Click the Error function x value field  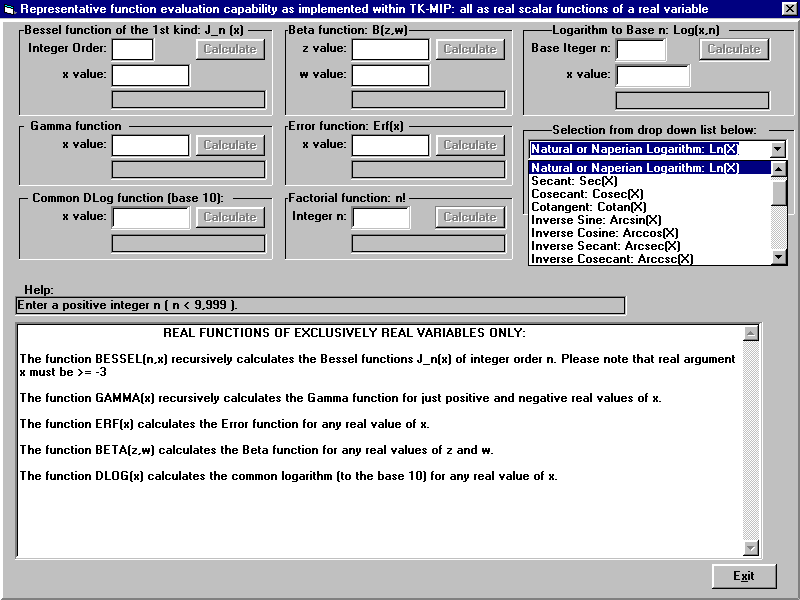pyautogui.click(x=390, y=145)
